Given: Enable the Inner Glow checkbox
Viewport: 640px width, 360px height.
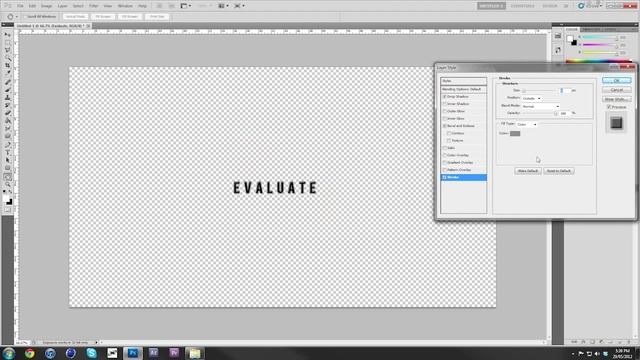Looking at the screenshot, I should click(x=444, y=119).
